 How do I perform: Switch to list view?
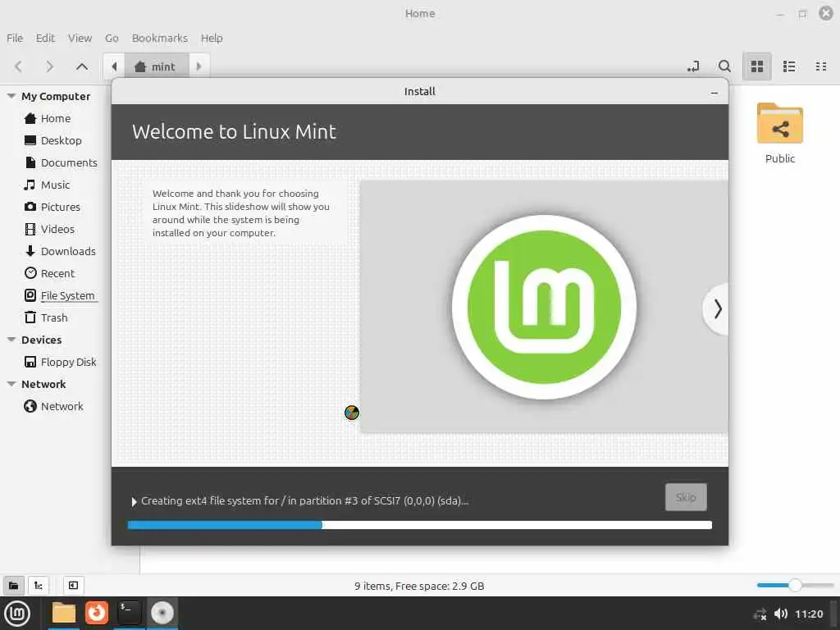coord(789,66)
